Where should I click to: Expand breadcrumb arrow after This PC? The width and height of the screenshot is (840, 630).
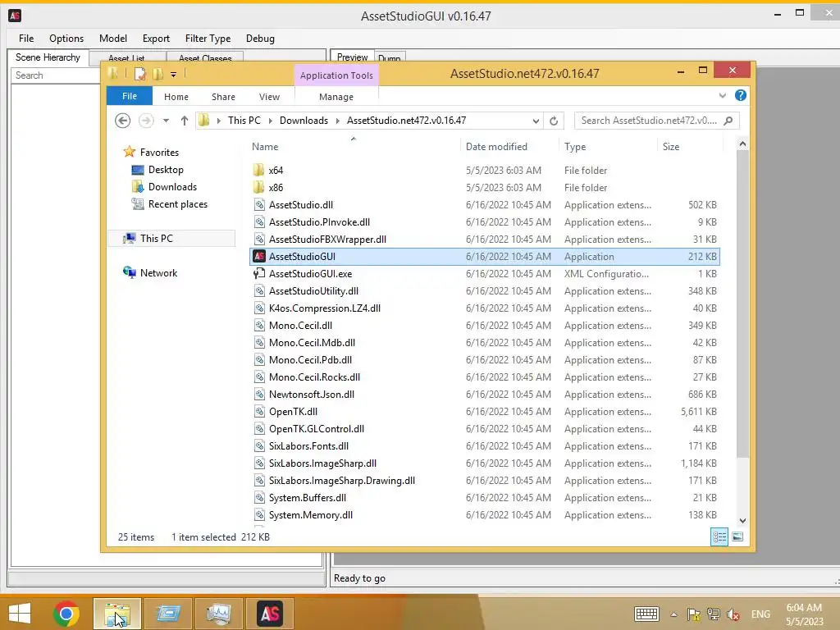click(x=270, y=121)
